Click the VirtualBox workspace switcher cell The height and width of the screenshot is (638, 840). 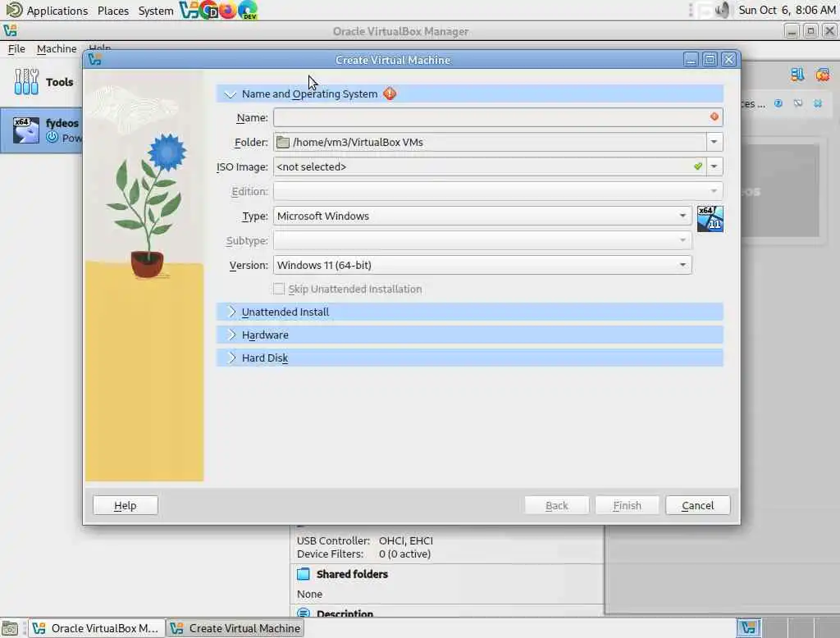click(748, 628)
